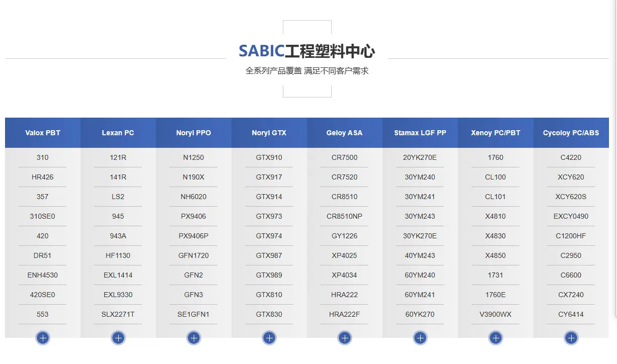This screenshot has width=617, height=364.
Task: Open Noryl PPO grade N190X
Action: point(194,177)
